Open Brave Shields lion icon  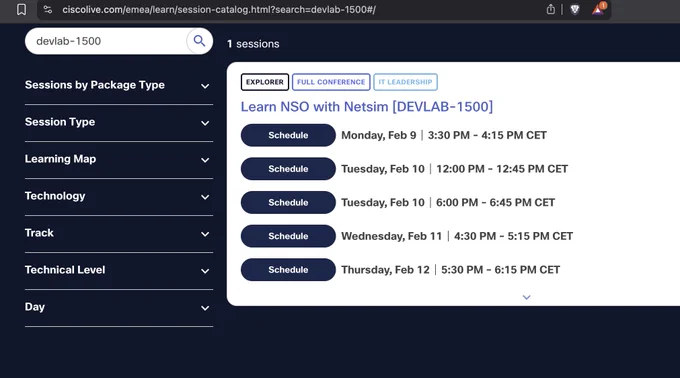575,10
